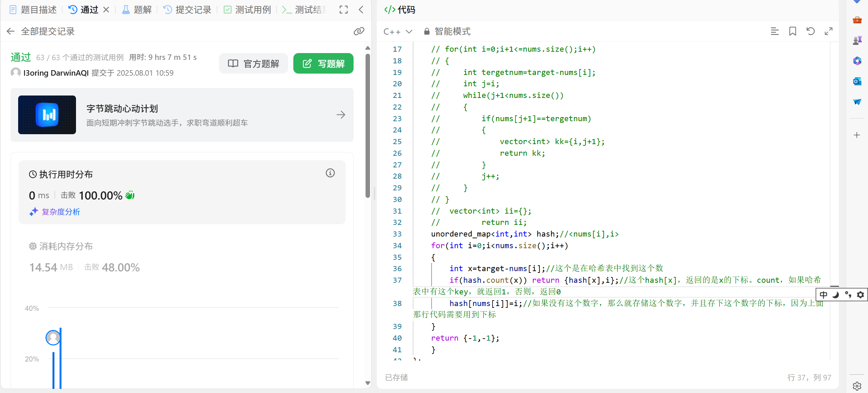Viewport: 868px width, 393px height.
Task: Toggle IME moon half-width icon
Action: click(x=835, y=295)
